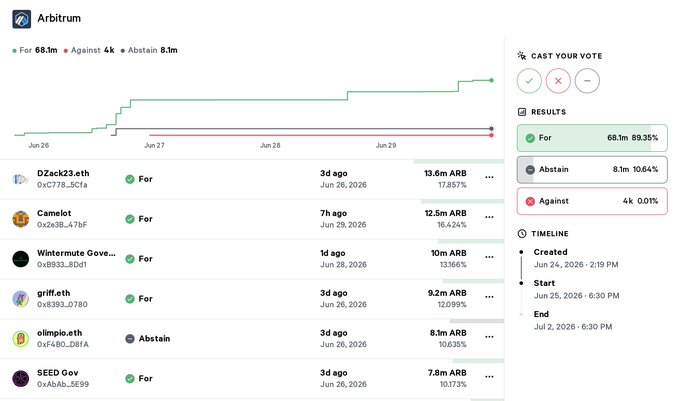Click SEED Gov avatar
The image size is (680, 401).
click(x=20, y=378)
